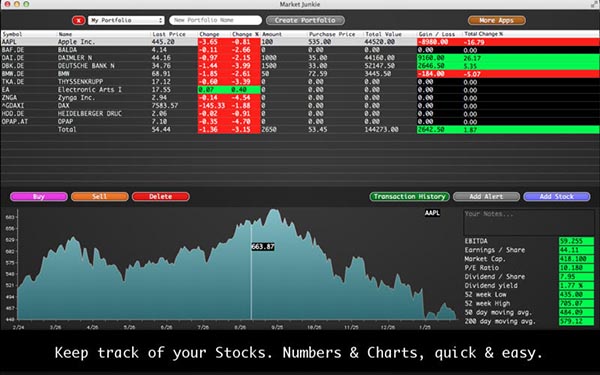Click the macOS green zoom window button
This screenshot has height=375, width=600.
[26, 4]
